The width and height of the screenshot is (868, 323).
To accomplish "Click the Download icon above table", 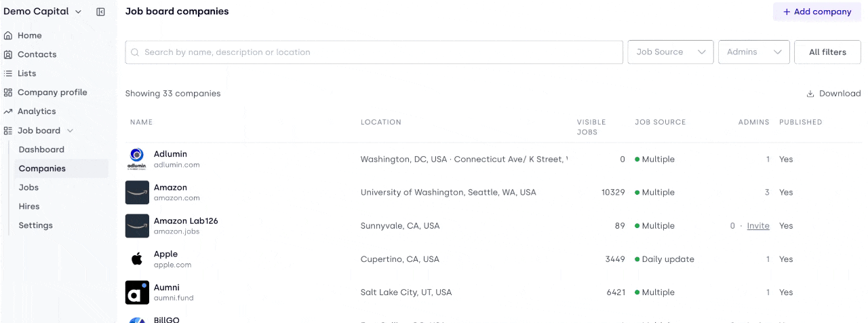I will coord(810,94).
